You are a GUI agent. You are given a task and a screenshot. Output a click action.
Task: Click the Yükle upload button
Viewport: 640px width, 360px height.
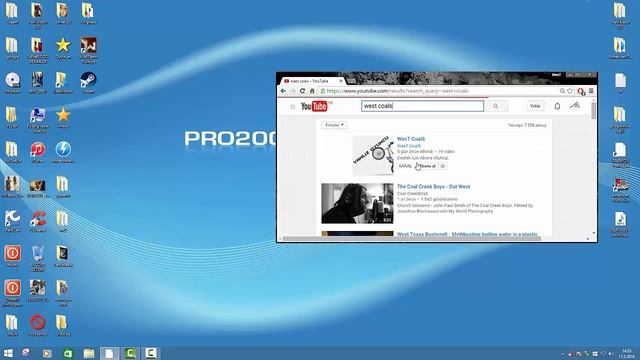coord(535,106)
